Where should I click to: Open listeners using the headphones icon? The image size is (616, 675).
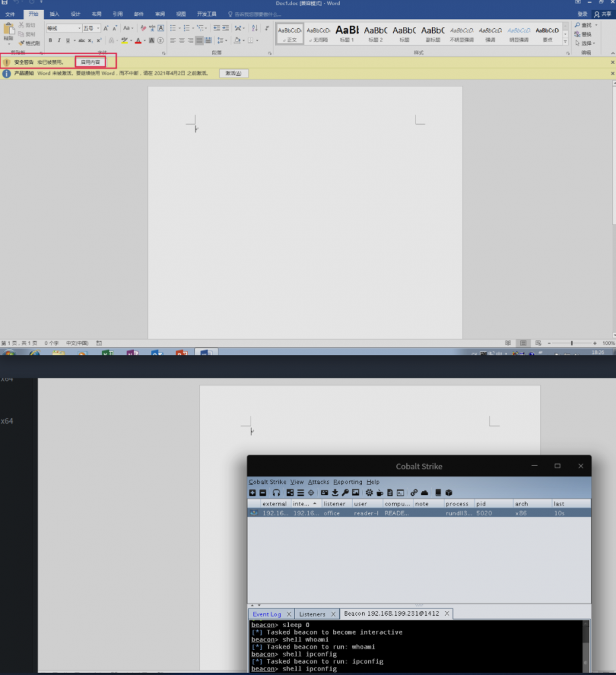pyautogui.click(x=276, y=492)
